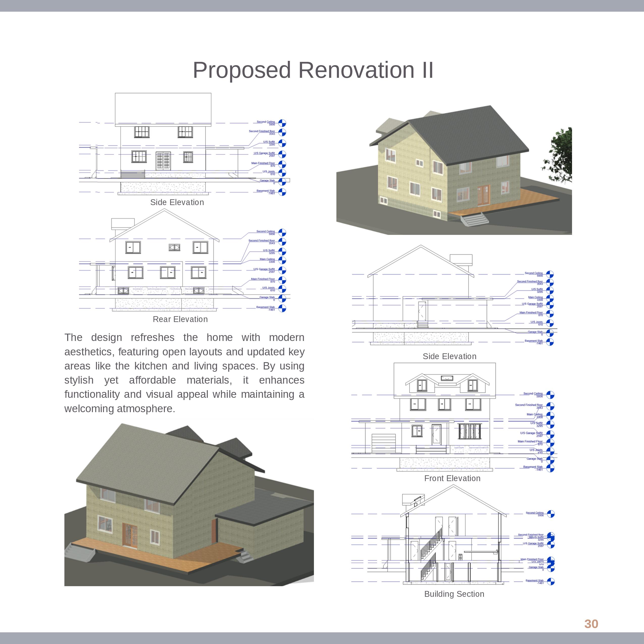Click the page number 30
This screenshot has width=644, height=644.
tap(591, 624)
